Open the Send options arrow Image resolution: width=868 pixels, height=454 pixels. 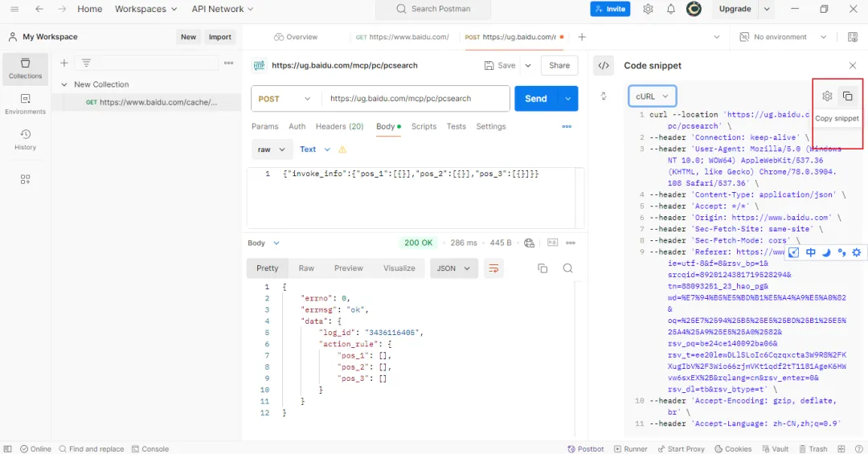point(567,99)
